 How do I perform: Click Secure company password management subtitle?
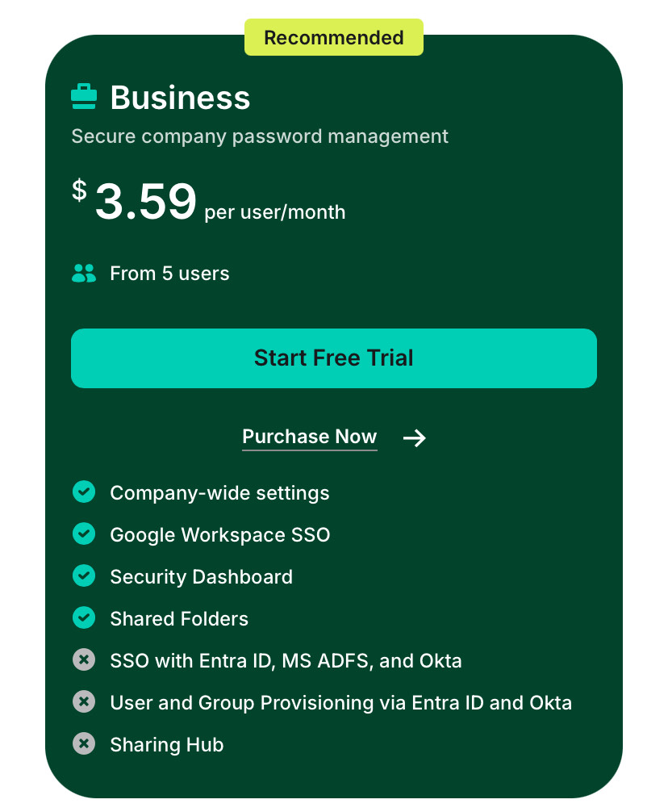[260, 136]
